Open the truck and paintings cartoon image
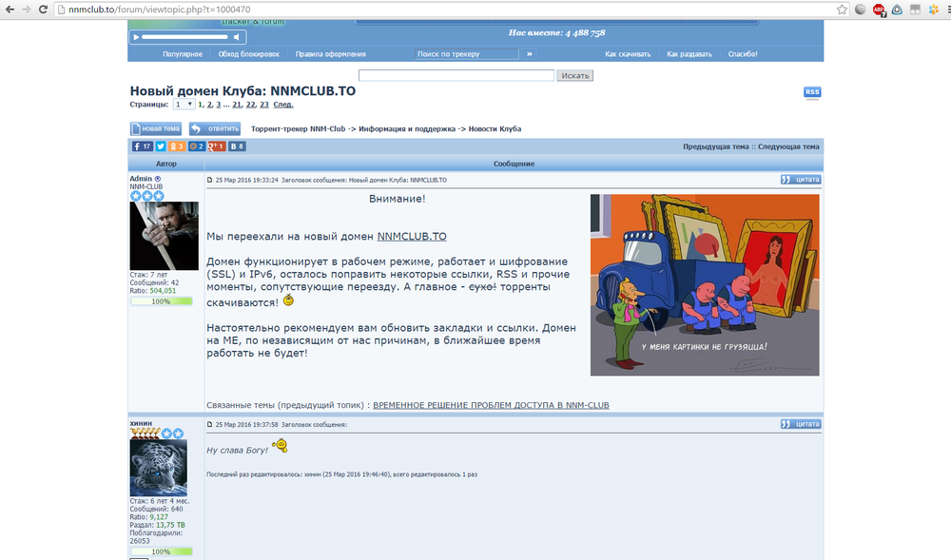 coord(705,285)
